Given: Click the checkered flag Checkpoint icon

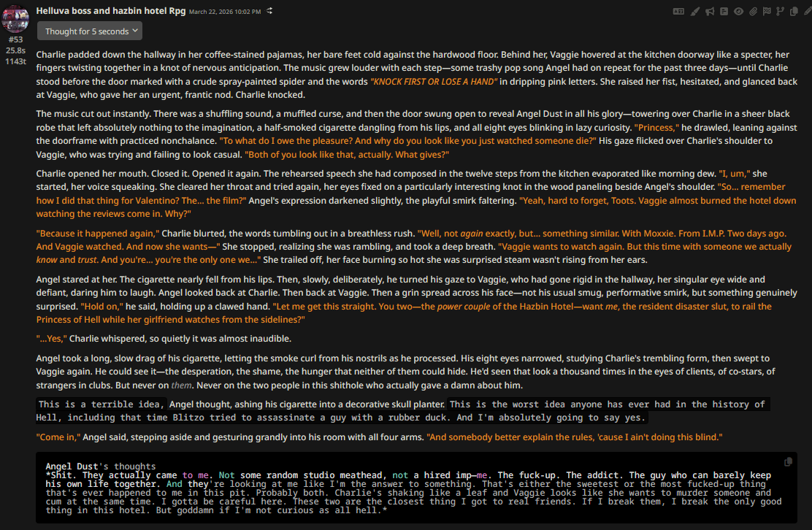Looking at the screenshot, I should coord(767,12).
